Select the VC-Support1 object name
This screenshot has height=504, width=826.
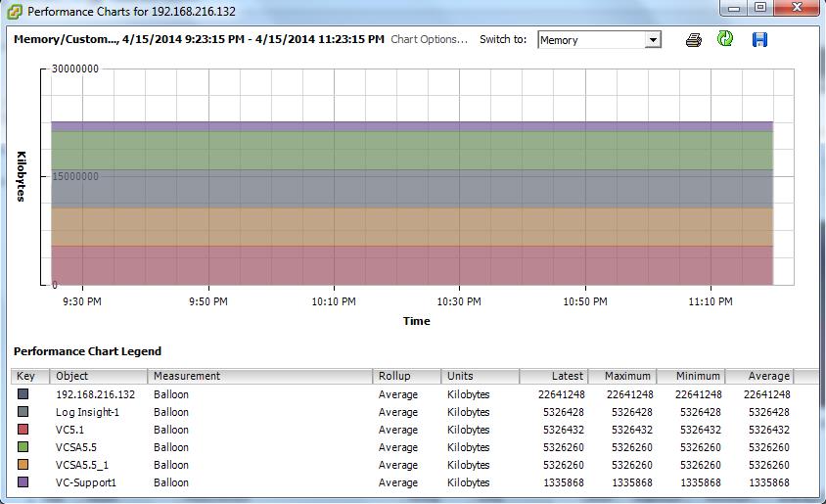[86, 482]
